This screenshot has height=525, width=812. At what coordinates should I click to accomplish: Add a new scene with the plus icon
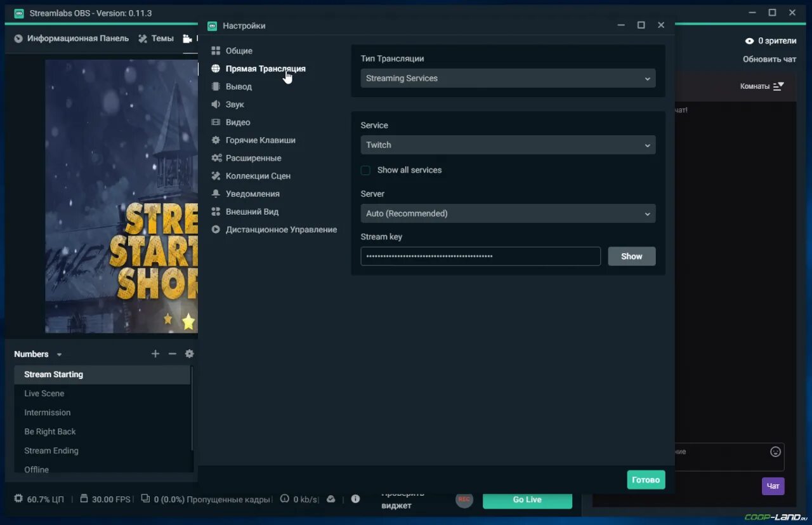click(155, 354)
